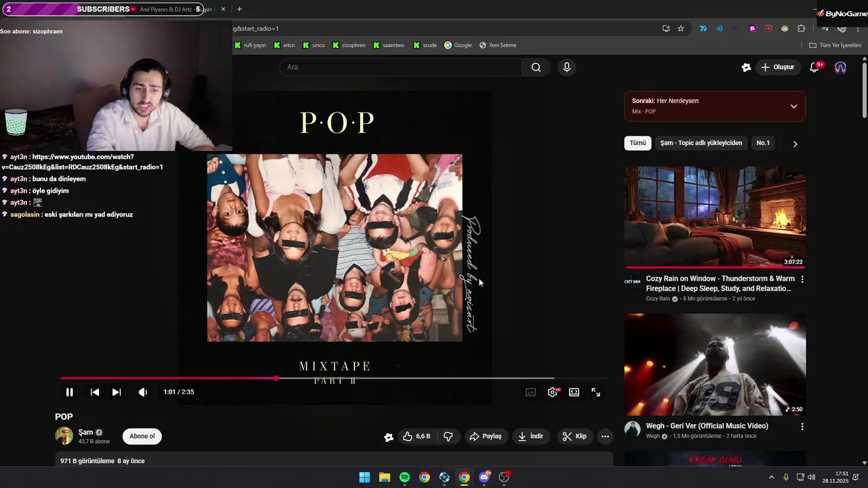Open the Wegh channel avatar
Viewport: 868px width, 488px height.
(632, 430)
